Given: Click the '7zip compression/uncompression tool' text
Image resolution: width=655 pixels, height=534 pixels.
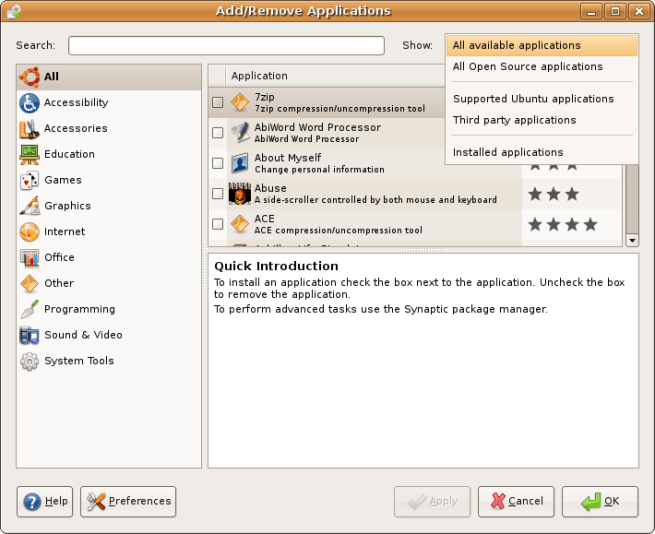Looking at the screenshot, I should tap(340, 109).
